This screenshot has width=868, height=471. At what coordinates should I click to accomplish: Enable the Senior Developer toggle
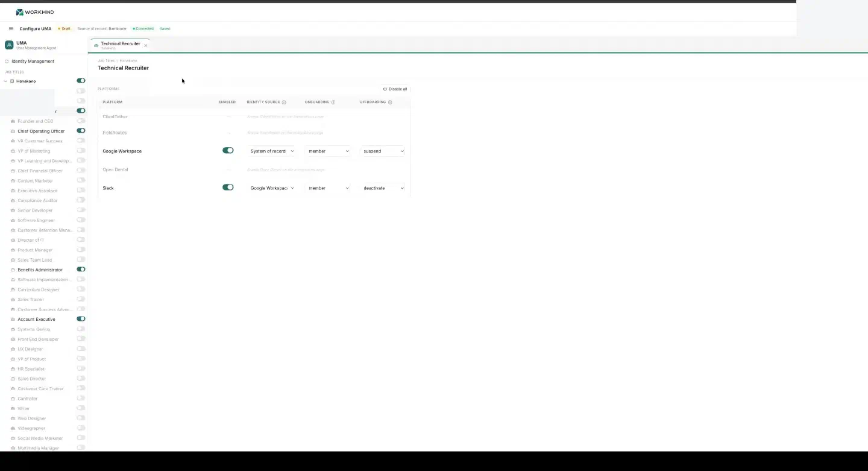point(81,210)
